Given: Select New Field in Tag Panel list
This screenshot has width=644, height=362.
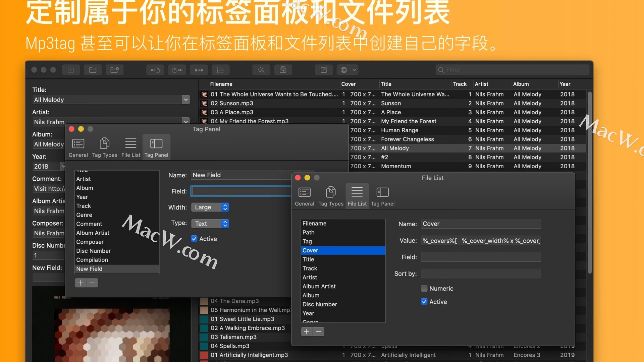Looking at the screenshot, I should click(x=117, y=269).
